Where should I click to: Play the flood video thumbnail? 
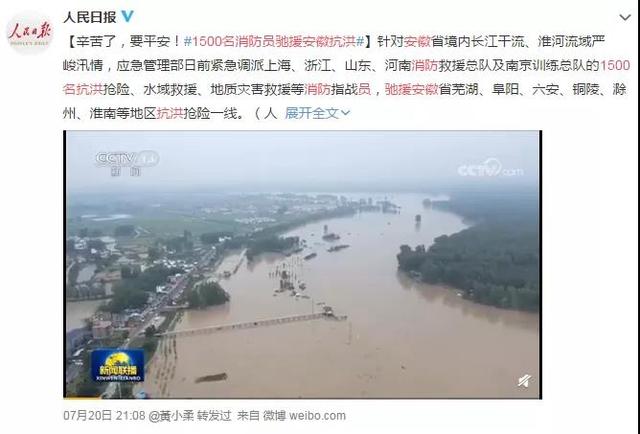click(x=302, y=264)
